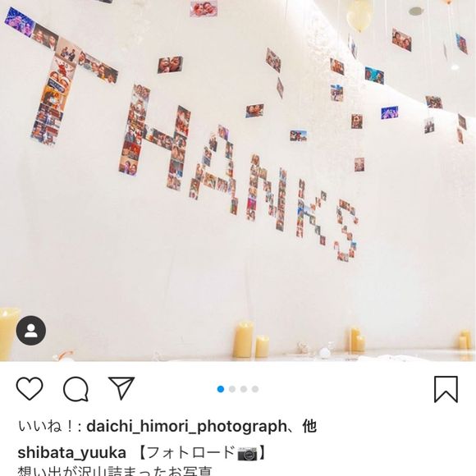Tap the camera emoji in the caption

click(x=247, y=453)
